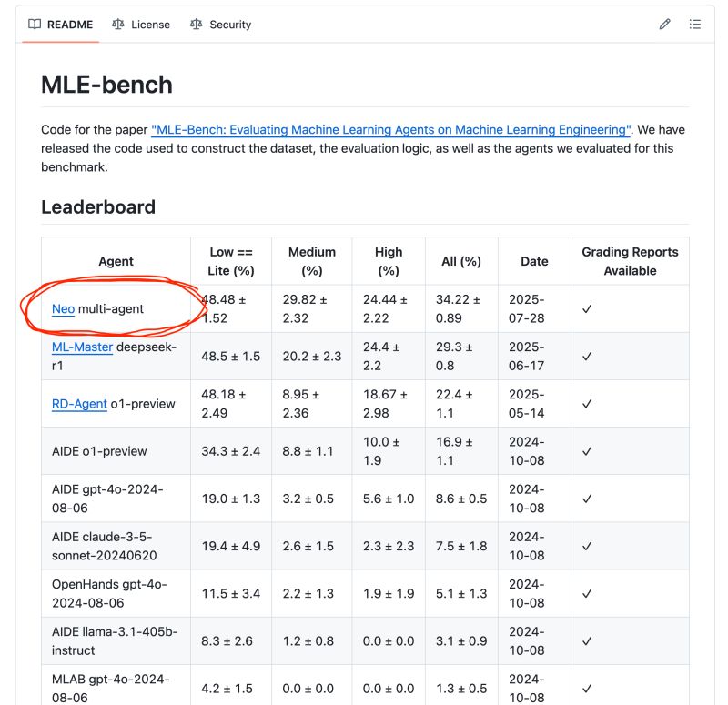The height and width of the screenshot is (705, 728).
Task: Switch to the Security tab
Action: (220, 25)
